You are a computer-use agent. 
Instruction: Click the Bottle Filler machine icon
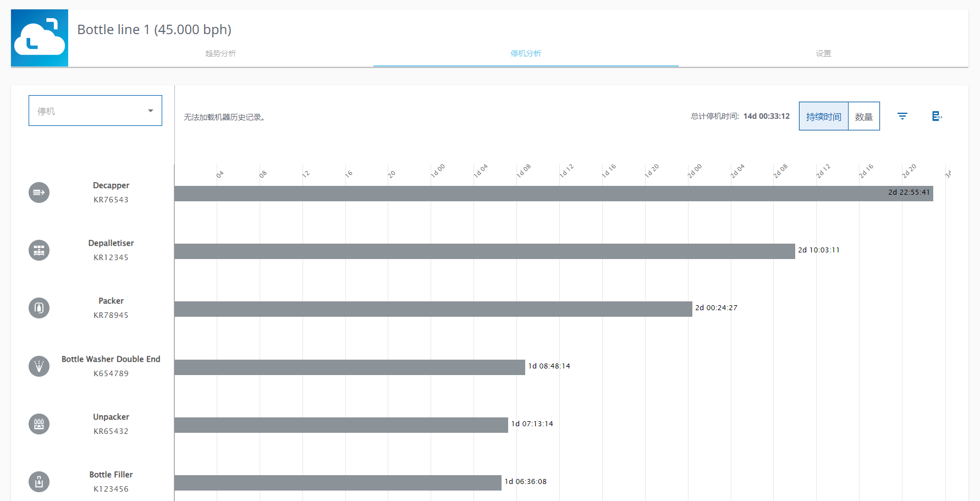pyautogui.click(x=39, y=482)
